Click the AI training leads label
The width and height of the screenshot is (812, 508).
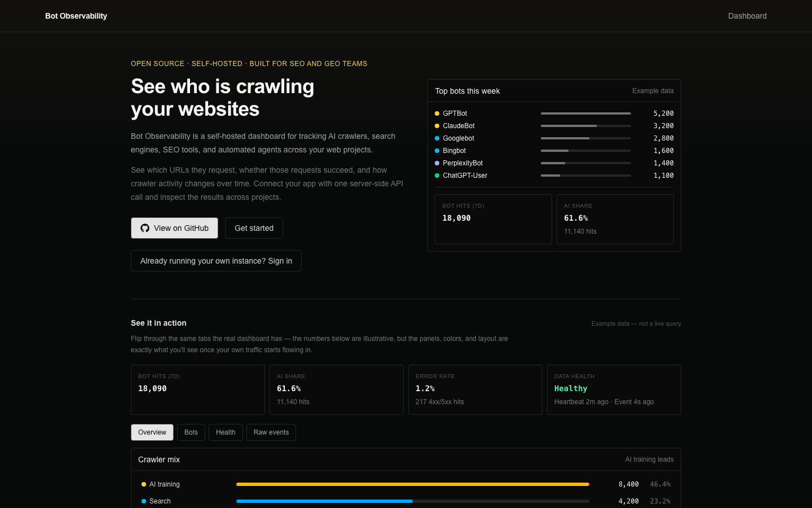tap(650, 459)
